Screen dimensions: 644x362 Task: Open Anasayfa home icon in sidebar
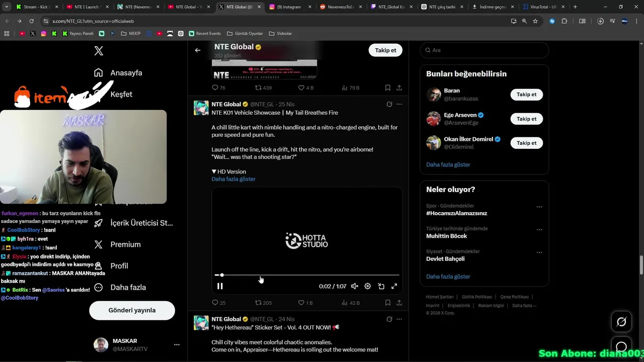99,72
